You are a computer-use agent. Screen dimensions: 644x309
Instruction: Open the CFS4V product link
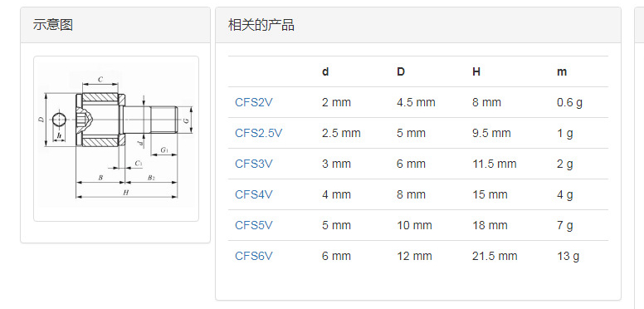point(253,194)
